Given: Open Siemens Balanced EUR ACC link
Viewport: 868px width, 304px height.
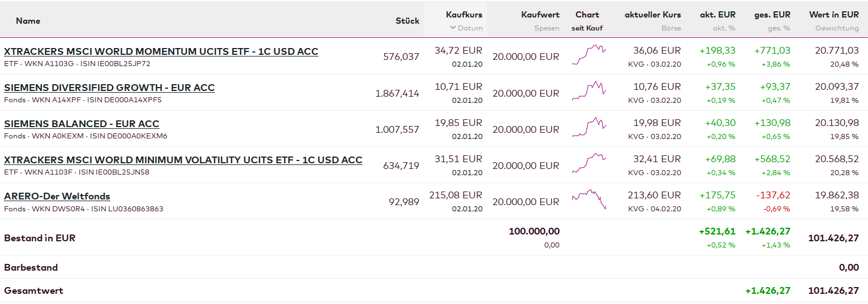Looking at the screenshot, I should click(x=81, y=124).
